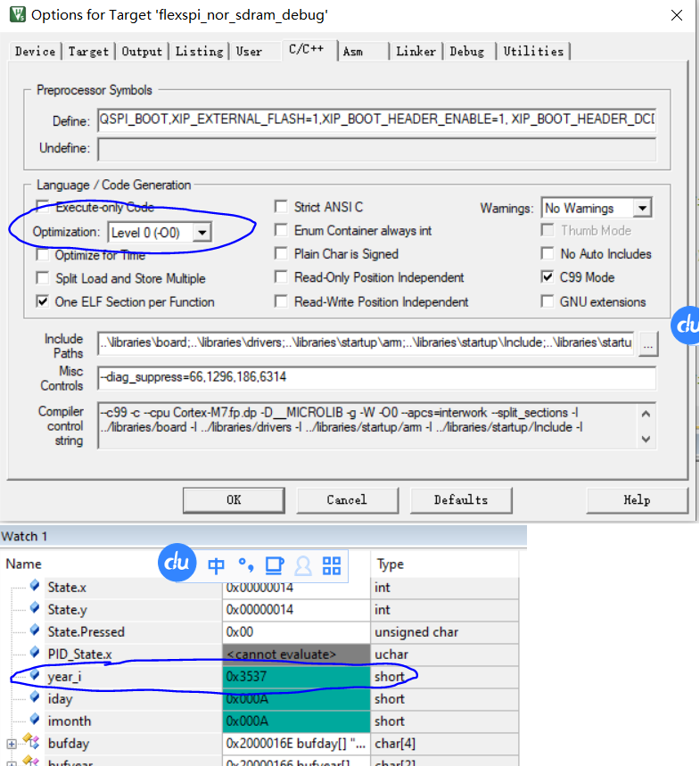Click the imonth variable icon
This screenshot has width=700, height=766.
pyautogui.click(x=34, y=719)
